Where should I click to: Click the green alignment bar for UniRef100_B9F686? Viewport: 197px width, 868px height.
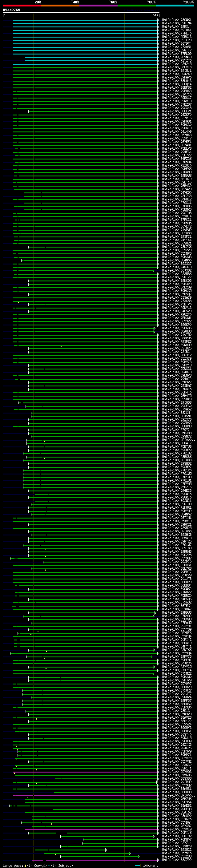(84, 328)
